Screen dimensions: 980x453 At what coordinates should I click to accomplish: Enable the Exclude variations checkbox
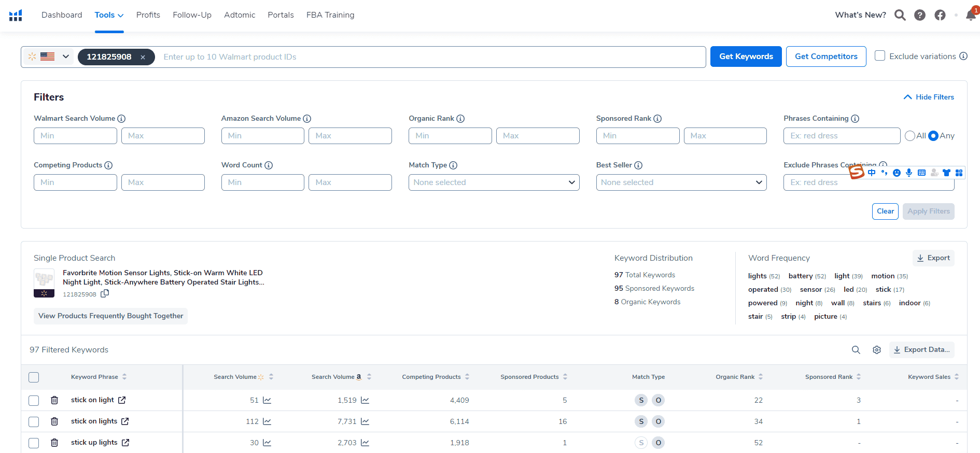tap(879, 56)
